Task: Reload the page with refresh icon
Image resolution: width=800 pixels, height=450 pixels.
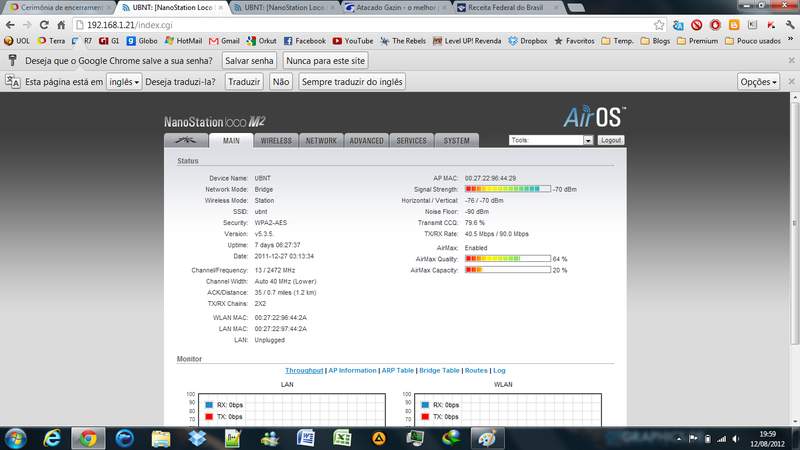Action: point(44,24)
